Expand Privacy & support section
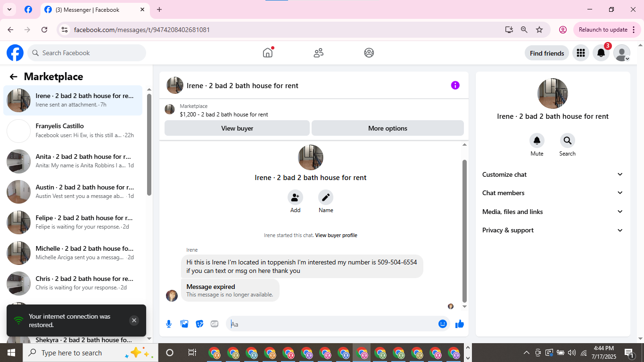This screenshot has width=644, height=362. (553, 230)
